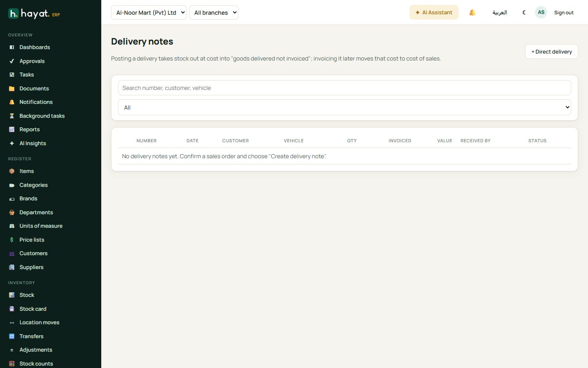
Task: Open the AI Assistant button
Action: click(x=434, y=13)
